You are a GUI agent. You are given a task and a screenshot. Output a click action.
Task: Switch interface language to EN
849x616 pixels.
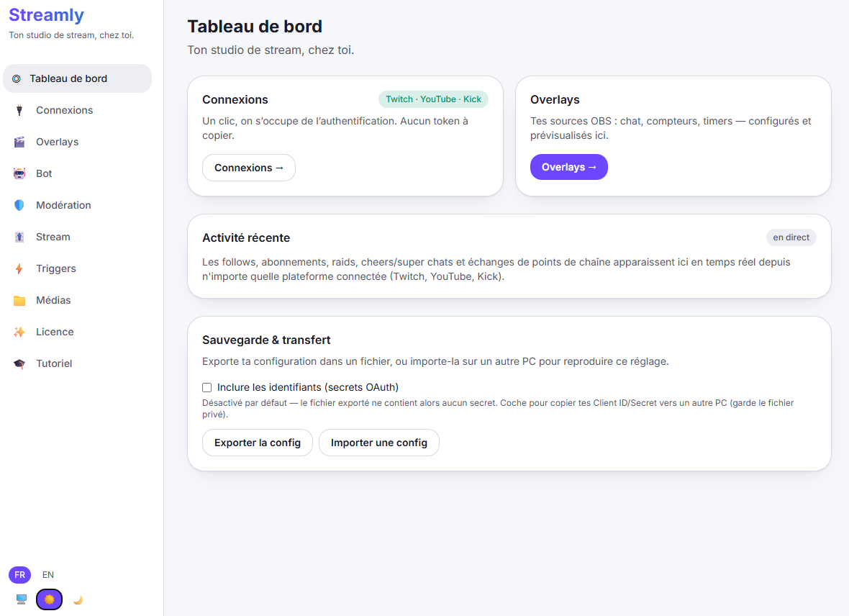[x=48, y=575]
